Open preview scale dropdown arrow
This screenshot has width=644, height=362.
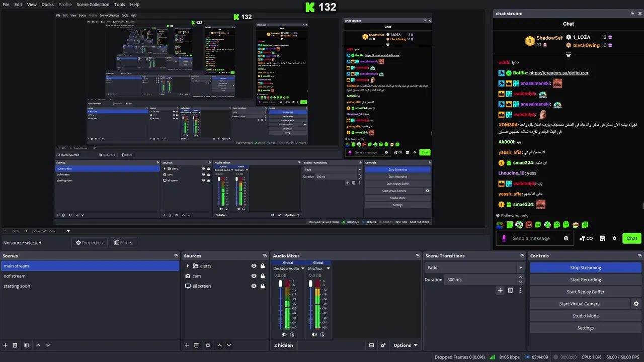[68, 231]
